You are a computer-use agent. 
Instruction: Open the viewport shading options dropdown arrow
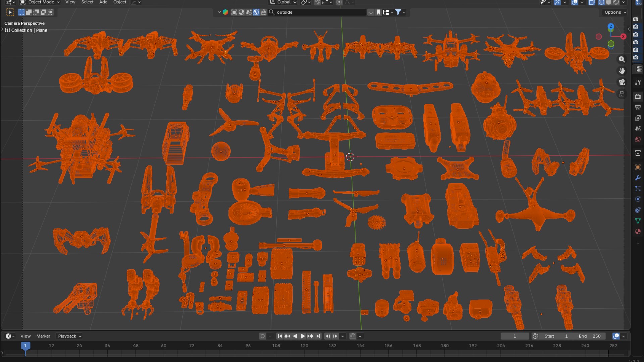[x=623, y=3]
